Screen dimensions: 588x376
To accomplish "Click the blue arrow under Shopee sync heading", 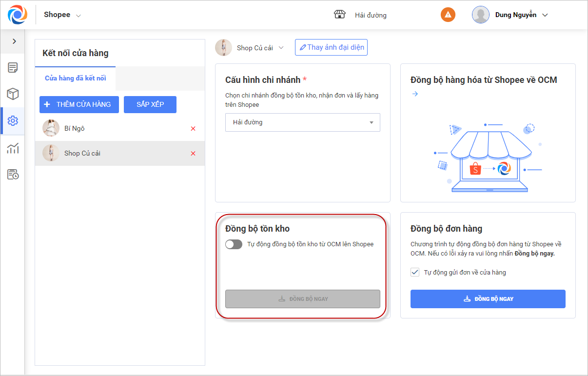I will [x=415, y=94].
